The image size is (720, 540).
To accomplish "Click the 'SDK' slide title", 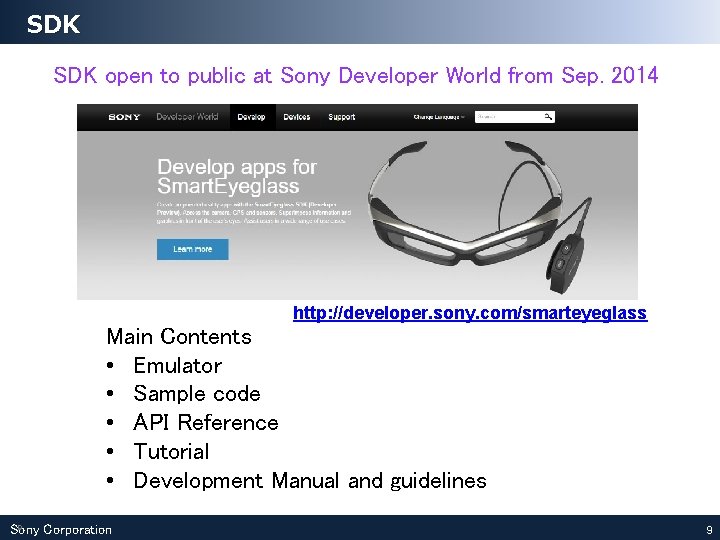I will 53,24.
